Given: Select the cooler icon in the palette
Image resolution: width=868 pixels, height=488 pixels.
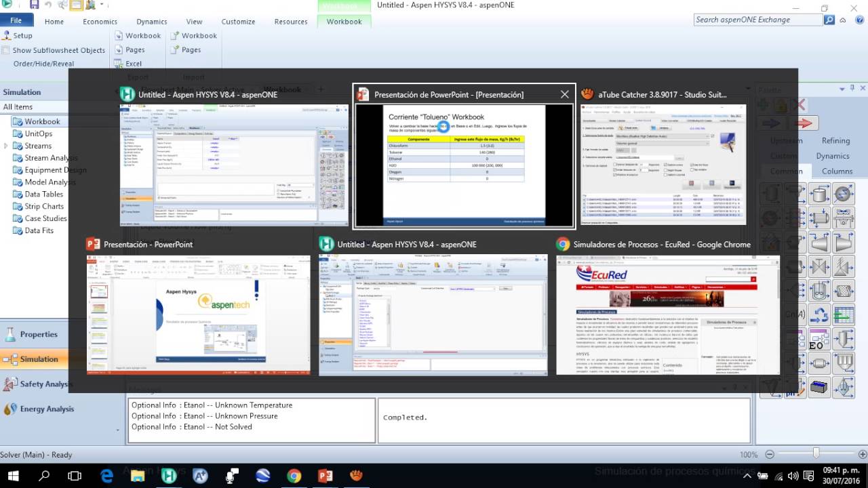Looking at the screenshot, I should click(x=844, y=194).
